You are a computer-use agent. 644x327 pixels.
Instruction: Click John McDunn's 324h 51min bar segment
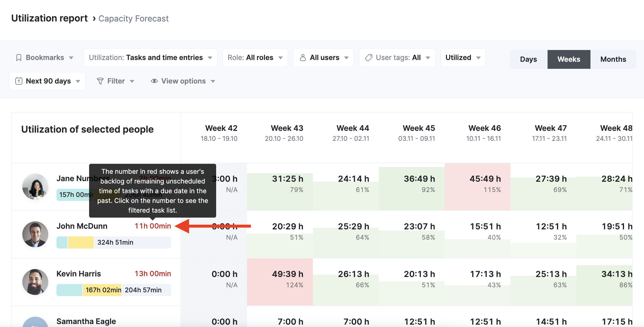click(x=133, y=242)
